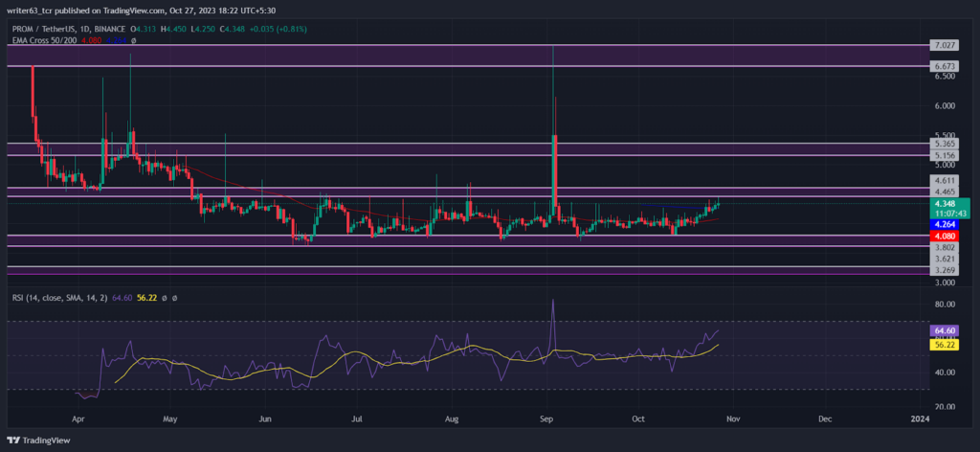Click the TradingView logo at bottom left
The width and height of the screenshot is (980, 452).
tap(39, 440)
